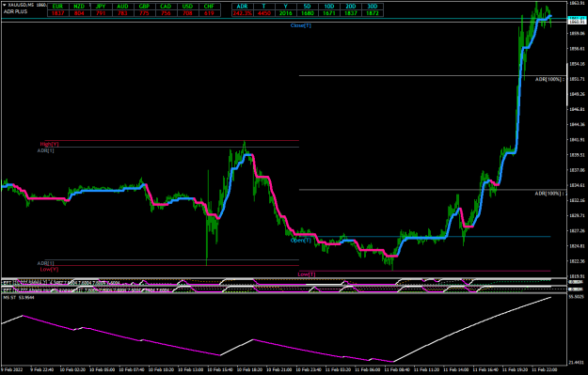Click the Open[T] line label
Screen dimensions: 588x375
click(301, 241)
